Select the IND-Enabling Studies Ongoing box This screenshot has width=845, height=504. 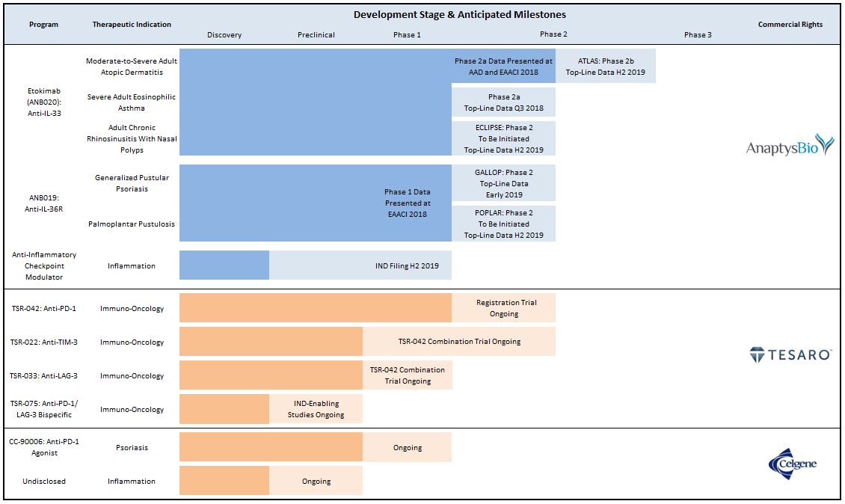(x=316, y=409)
